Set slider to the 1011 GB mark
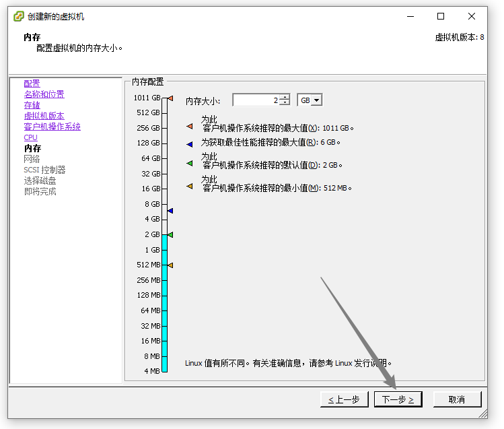Viewport: 504px width, 429px height. pyautogui.click(x=164, y=98)
